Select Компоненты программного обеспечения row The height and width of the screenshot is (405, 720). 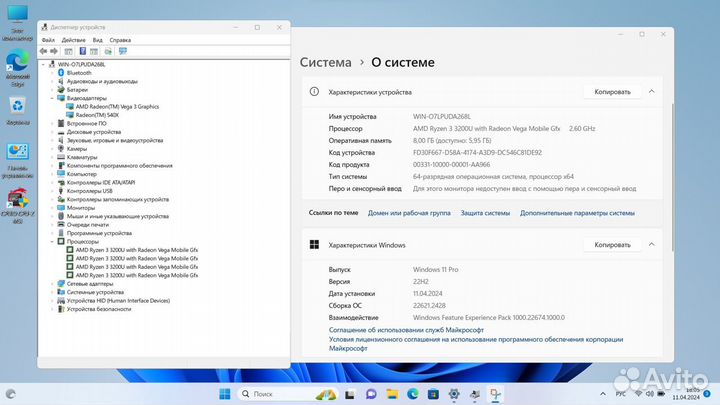[x=120, y=165]
